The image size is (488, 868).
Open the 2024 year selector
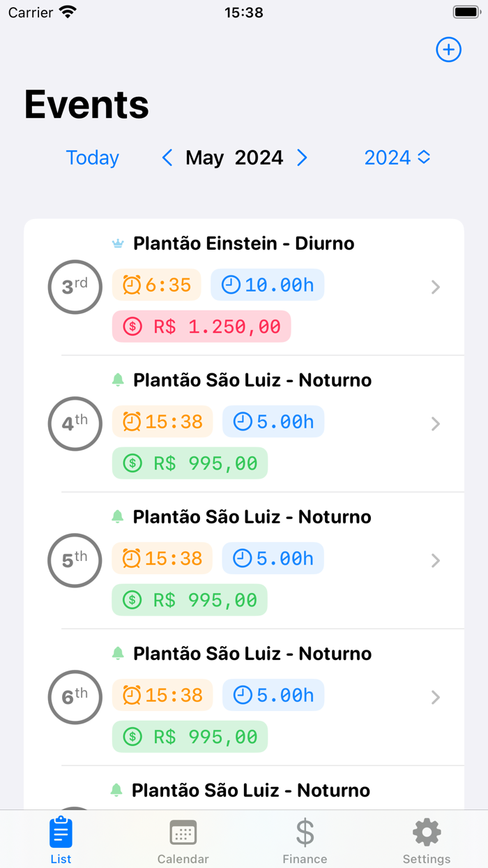[397, 158]
